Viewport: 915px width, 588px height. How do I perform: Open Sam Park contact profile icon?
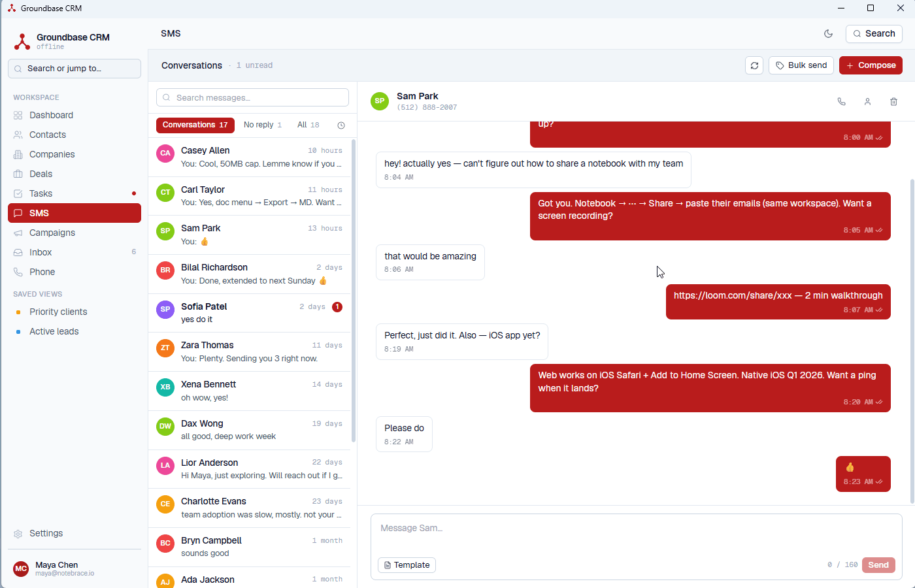tap(867, 102)
